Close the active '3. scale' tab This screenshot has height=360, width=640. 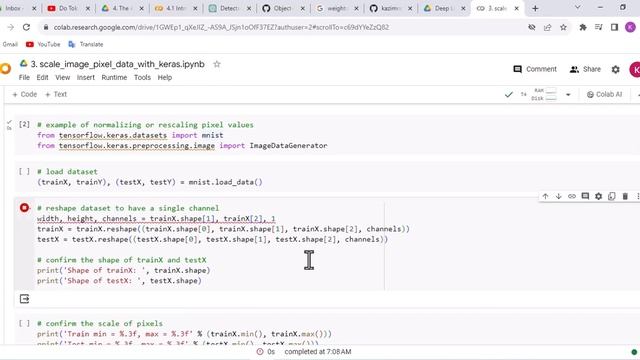516,8
